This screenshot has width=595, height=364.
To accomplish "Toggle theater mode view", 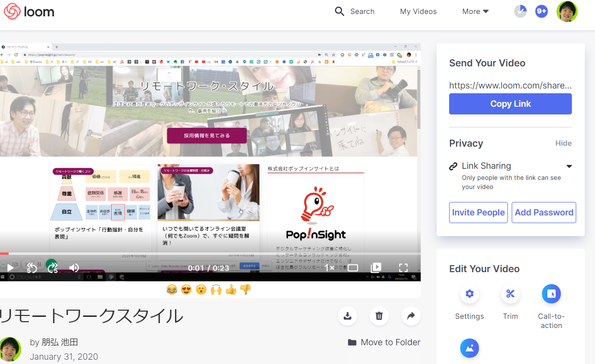I will coord(353,268).
